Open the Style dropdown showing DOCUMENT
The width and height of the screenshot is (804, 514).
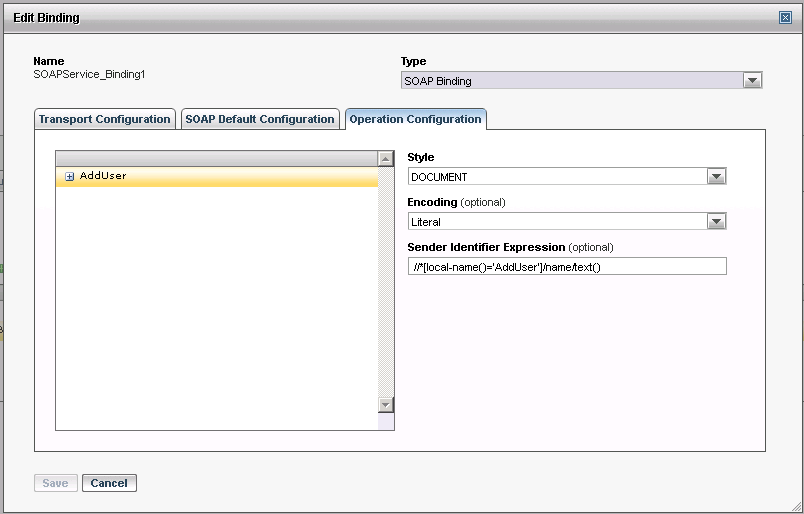tap(716, 176)
